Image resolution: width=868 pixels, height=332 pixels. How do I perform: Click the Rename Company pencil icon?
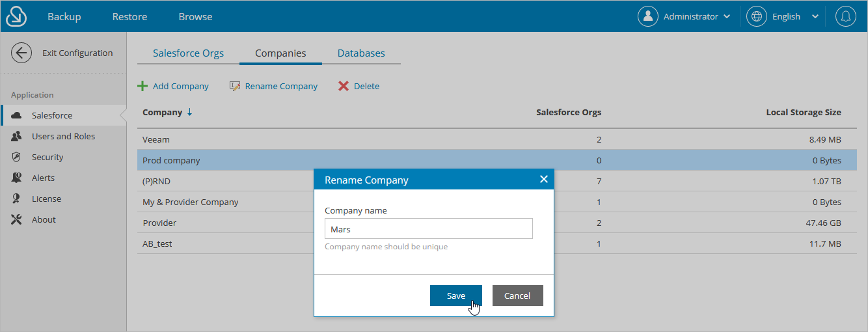click(235, 86)
